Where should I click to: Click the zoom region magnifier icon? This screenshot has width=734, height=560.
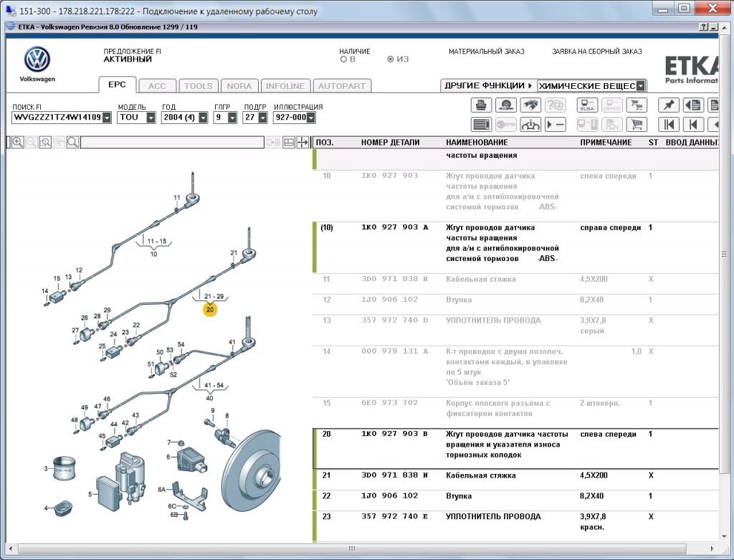pyautogui.click(x=45, y=143)
